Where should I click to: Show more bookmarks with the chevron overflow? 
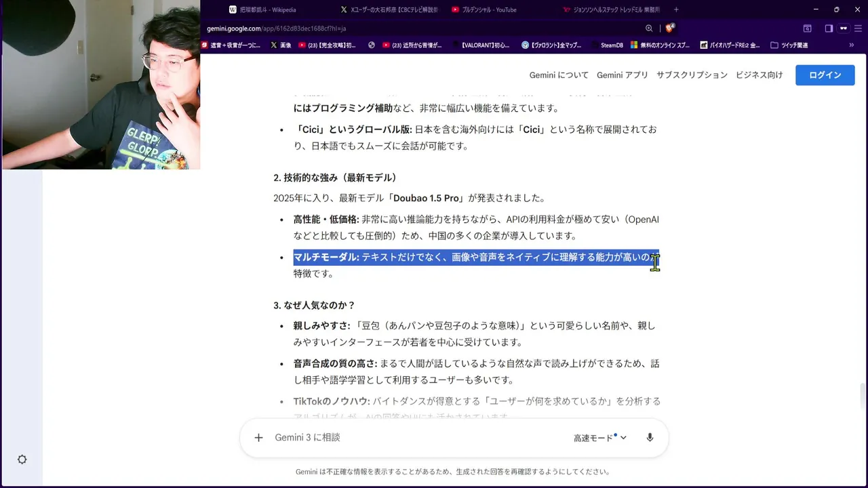click(852, 45)
